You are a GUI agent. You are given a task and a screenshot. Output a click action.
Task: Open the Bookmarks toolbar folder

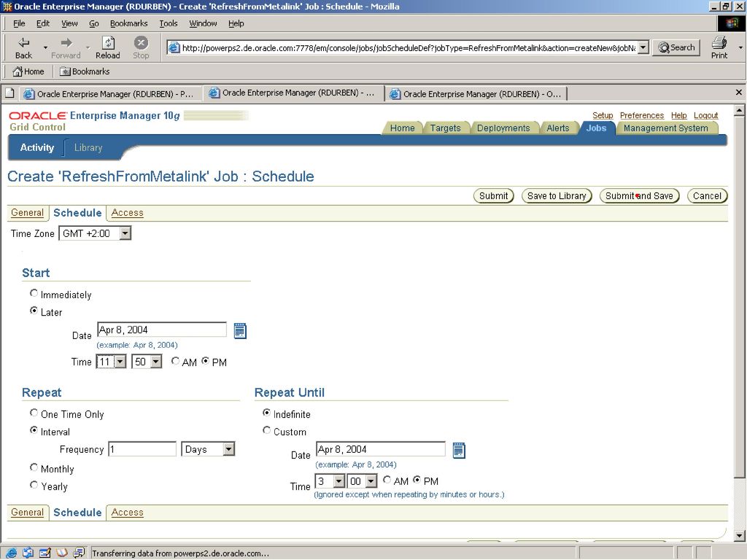pyautogui.click(x=85, y=71)
